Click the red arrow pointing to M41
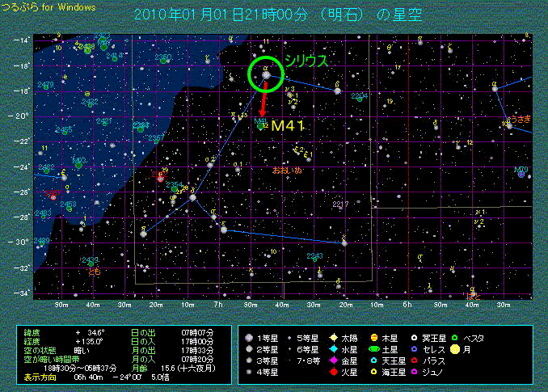This screenshot has height=392, width=548. point(263,102)
